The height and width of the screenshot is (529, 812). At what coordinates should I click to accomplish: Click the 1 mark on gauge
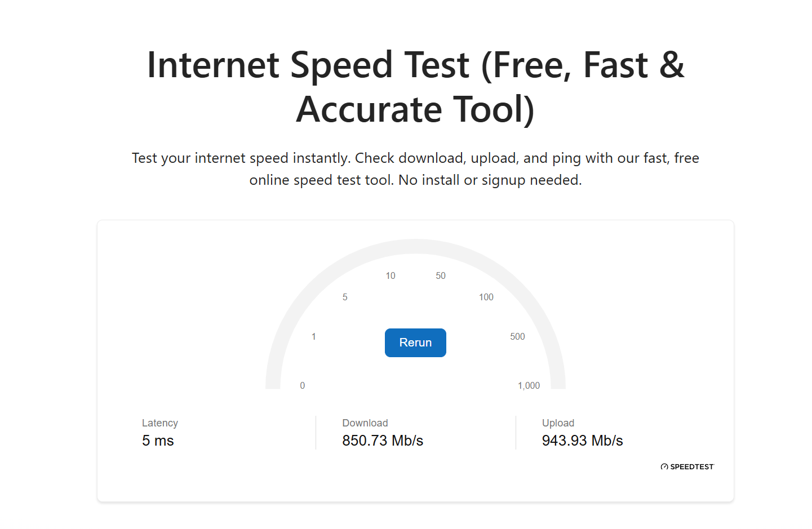[314, 336]
